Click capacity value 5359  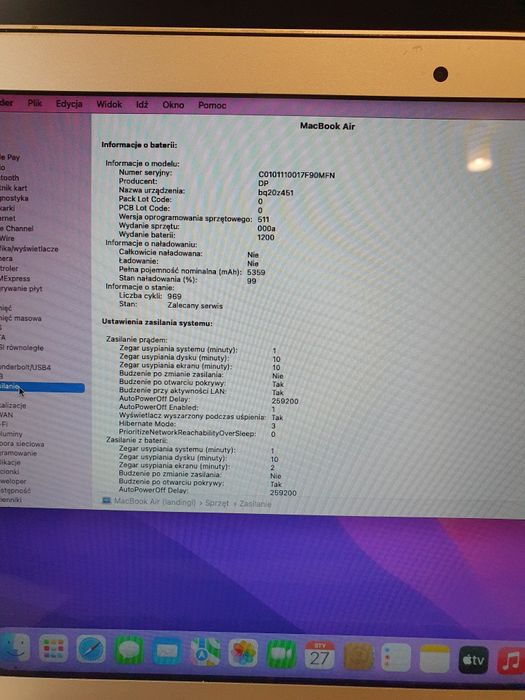click(x=256, y=272)
